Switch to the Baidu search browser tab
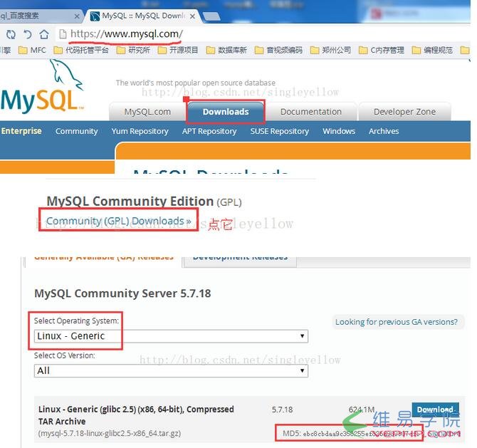The height and width of the screenshot is (448, 477). 40,16
